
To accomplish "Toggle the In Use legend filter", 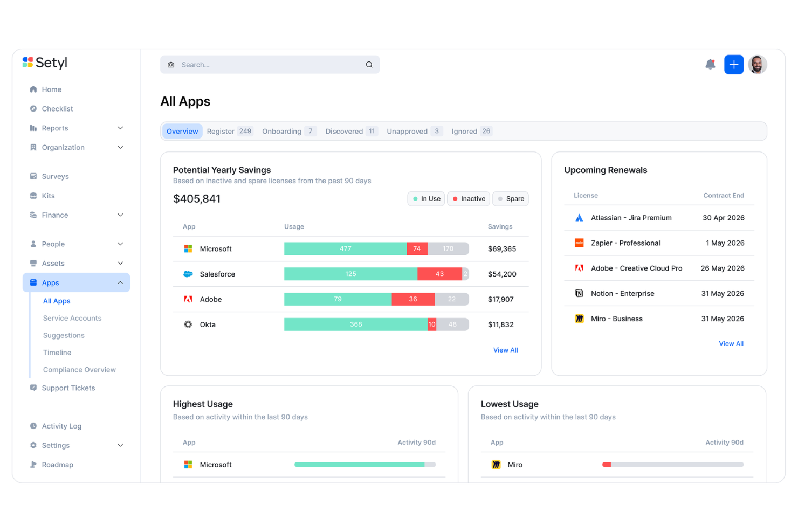I will coord(426,199).
